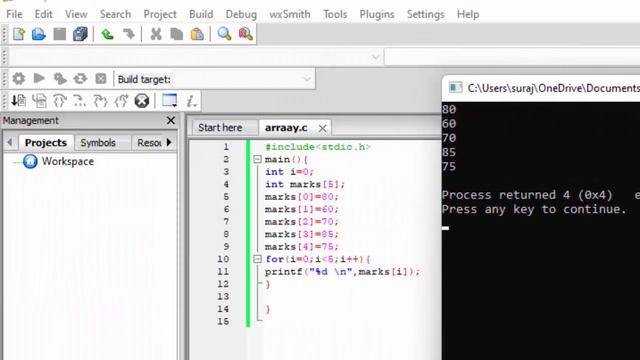This screenshot has height=360, width=640.
Task: Save the current file icon
Action: click(60, 34)
